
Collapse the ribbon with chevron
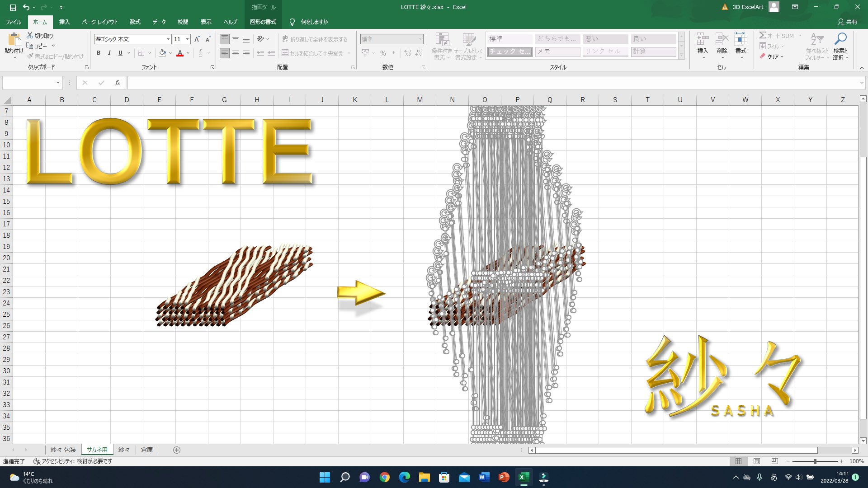[862, 67]
